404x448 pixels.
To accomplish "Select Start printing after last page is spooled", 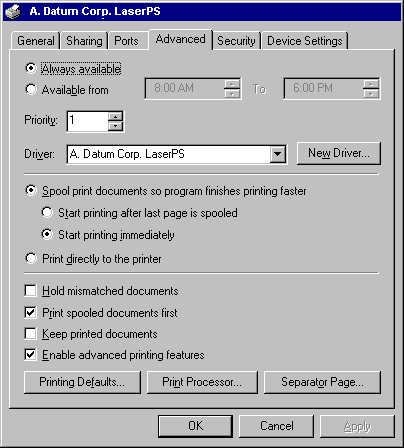I will point(47,212).
